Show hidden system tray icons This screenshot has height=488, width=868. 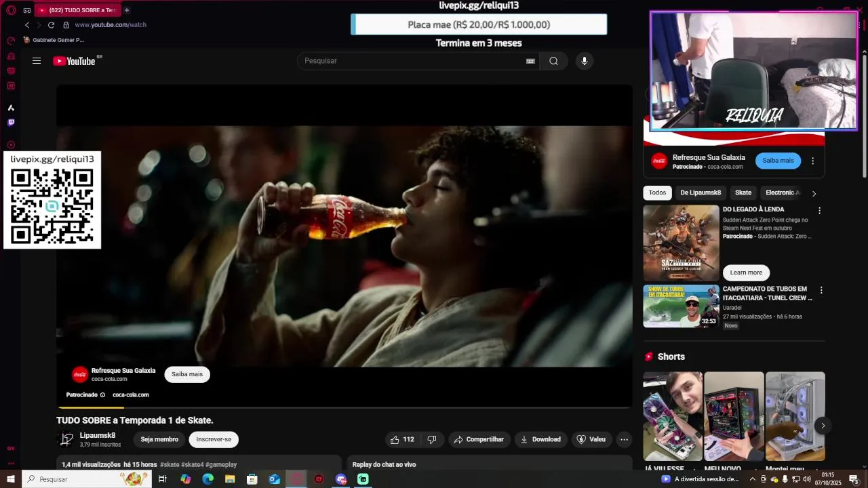[x=752, y=479]
